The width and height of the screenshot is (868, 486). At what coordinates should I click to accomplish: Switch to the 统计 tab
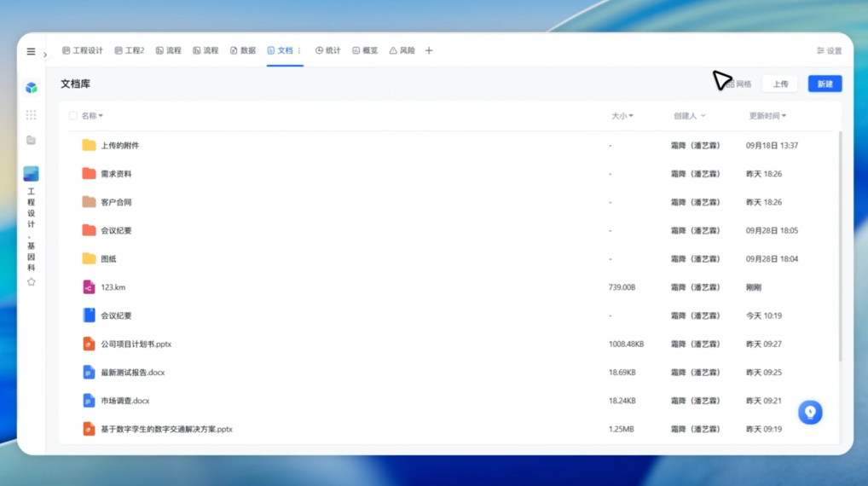[x=327, y=50]
